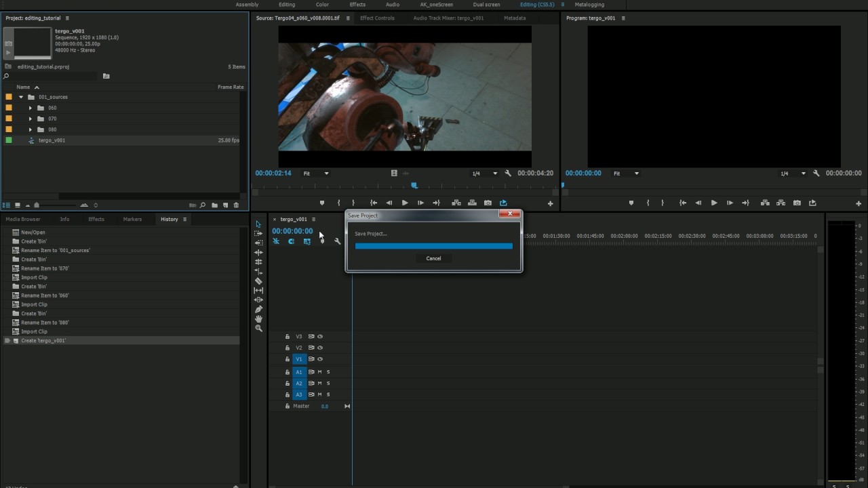
Task: Select the Zoom tool in the toolbox
Action: click(x=258, y=328)
